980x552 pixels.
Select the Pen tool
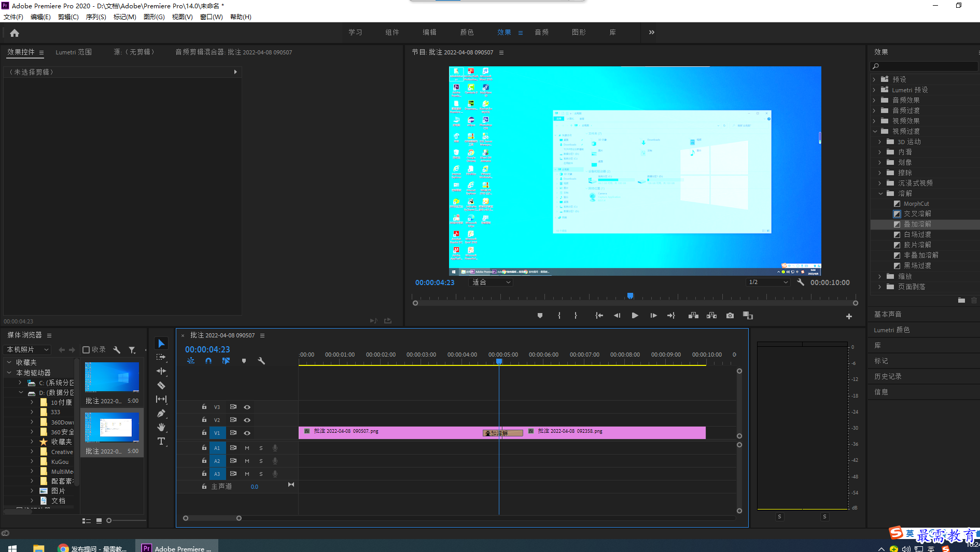coord(161,413)
